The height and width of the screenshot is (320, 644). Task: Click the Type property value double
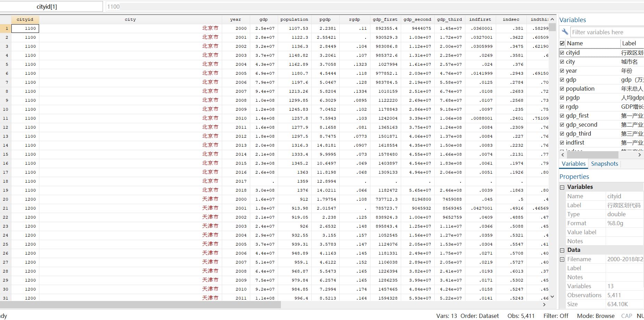pos(616,214)
